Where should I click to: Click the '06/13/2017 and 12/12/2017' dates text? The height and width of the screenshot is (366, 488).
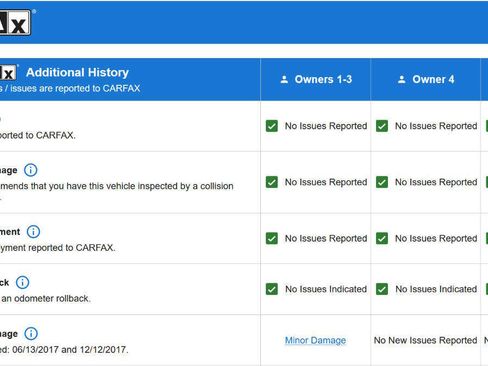[x=69, y=350]
